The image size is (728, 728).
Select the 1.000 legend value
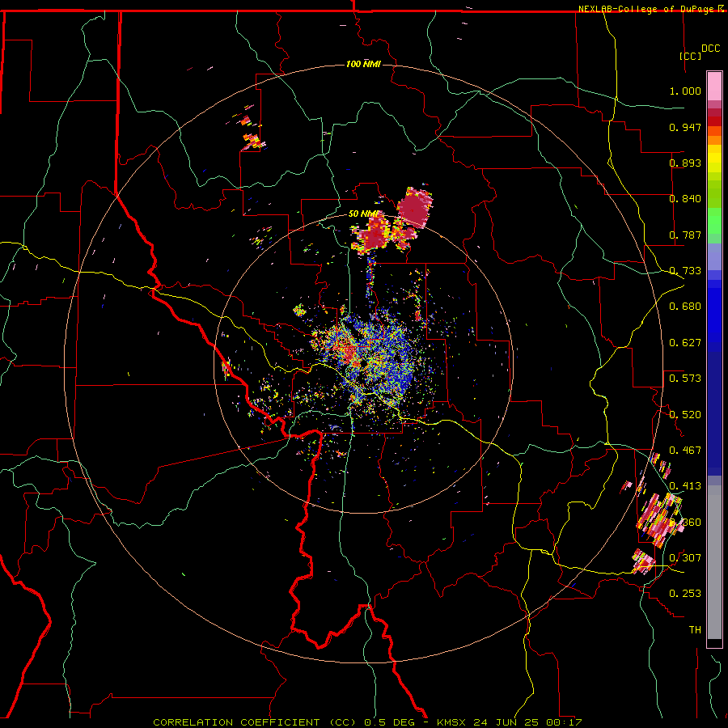point(685,91)
